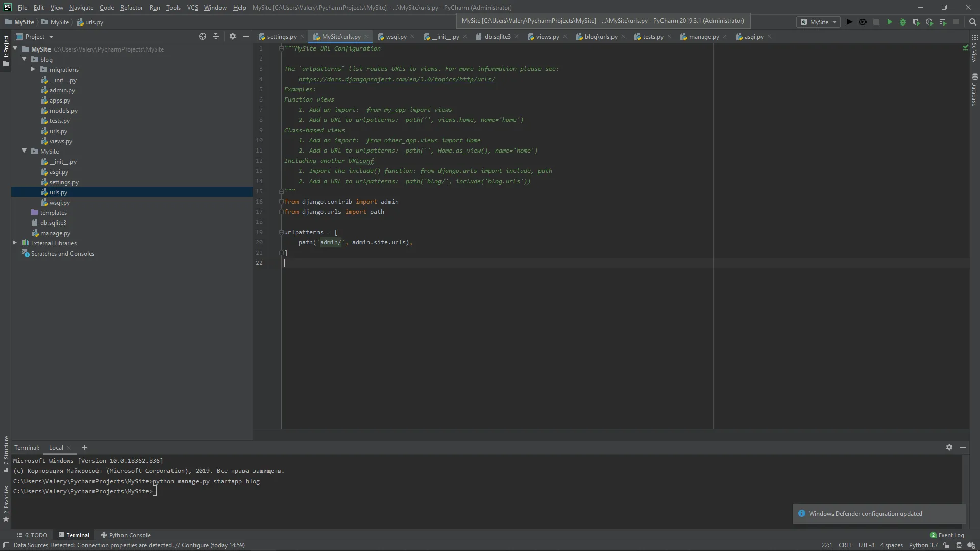
Task: Open the Refactor menu
Action: pos(131,7)
